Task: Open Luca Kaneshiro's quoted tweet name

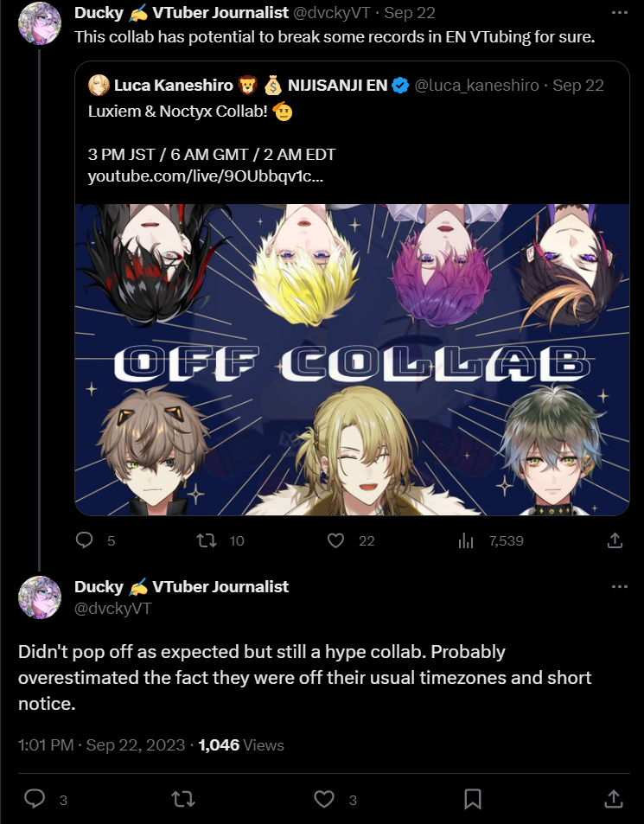Action: 174,85
